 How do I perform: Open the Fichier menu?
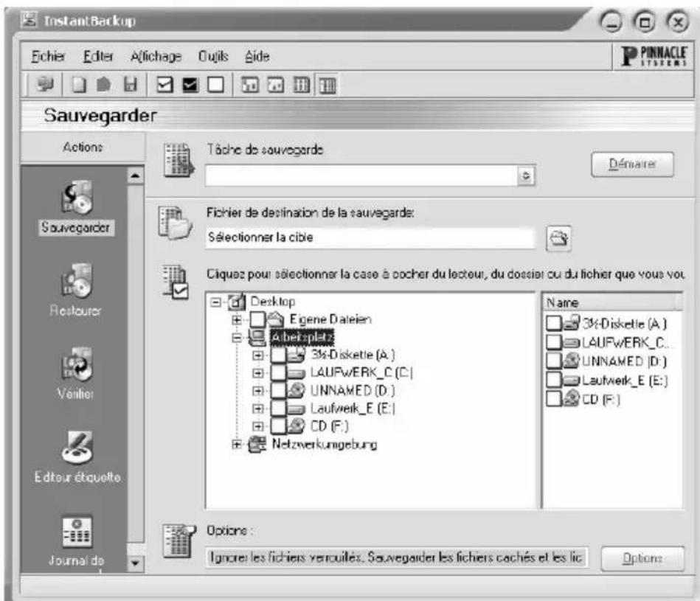point(48,57)
